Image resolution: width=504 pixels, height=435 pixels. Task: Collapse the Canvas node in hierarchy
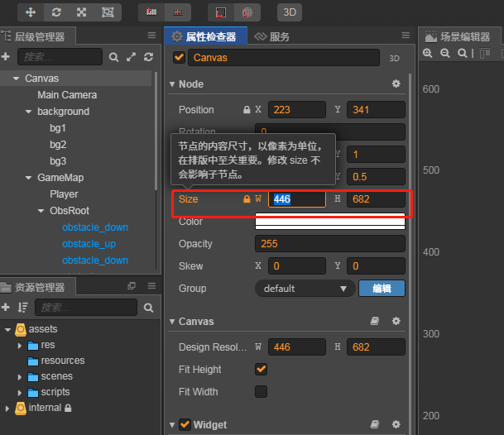pos(16,79)
